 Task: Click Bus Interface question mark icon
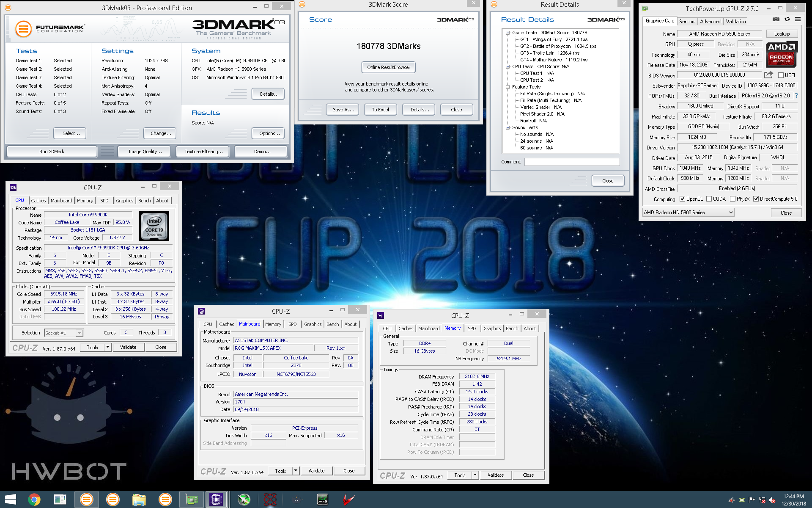[796, 96]
